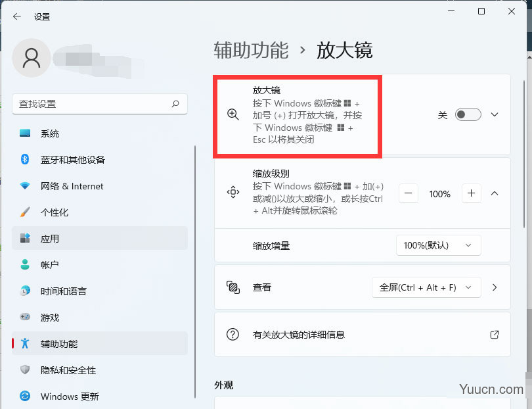This screenshot has height=409, width=532.
Task: Open 有关放大镜的详细信息 link
Action: (x=363, y=335)
